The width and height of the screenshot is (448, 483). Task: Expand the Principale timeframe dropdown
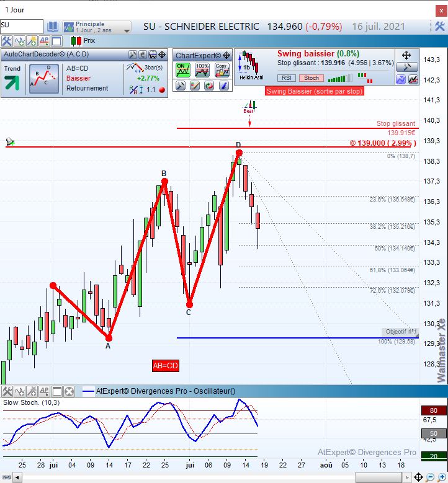[x=97, y=27]
